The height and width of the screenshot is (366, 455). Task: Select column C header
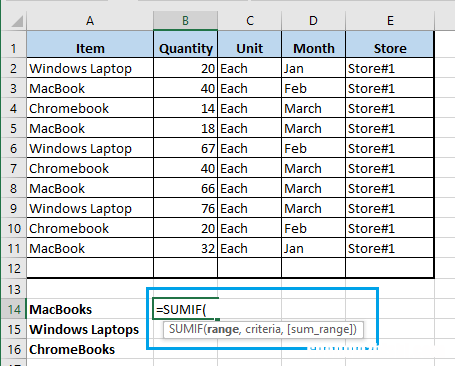click(250, 21)
